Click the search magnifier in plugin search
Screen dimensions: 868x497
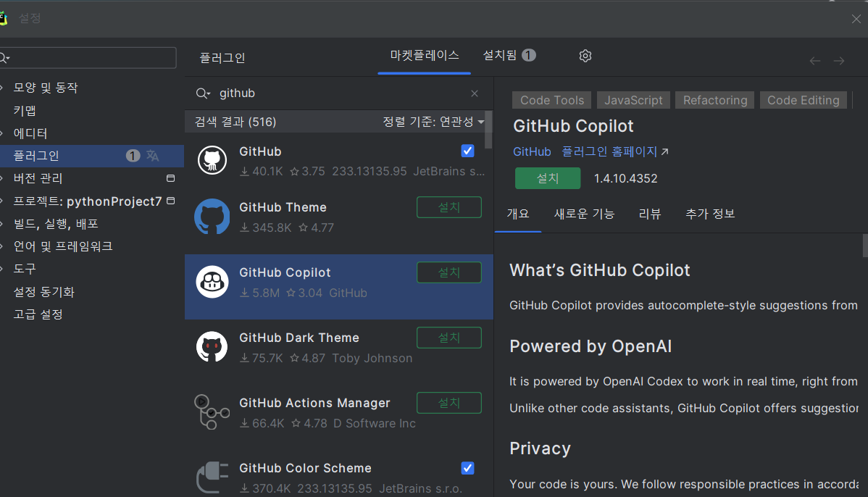tap(203, 93)
